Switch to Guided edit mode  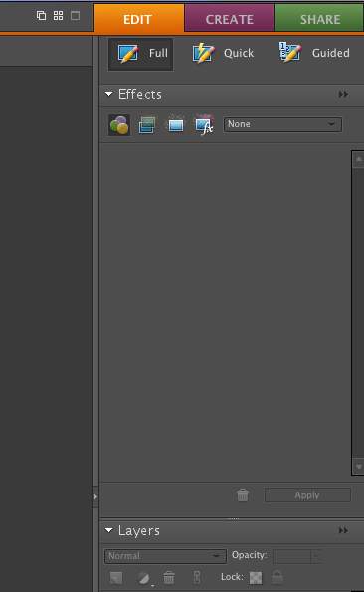click(314, 53)
